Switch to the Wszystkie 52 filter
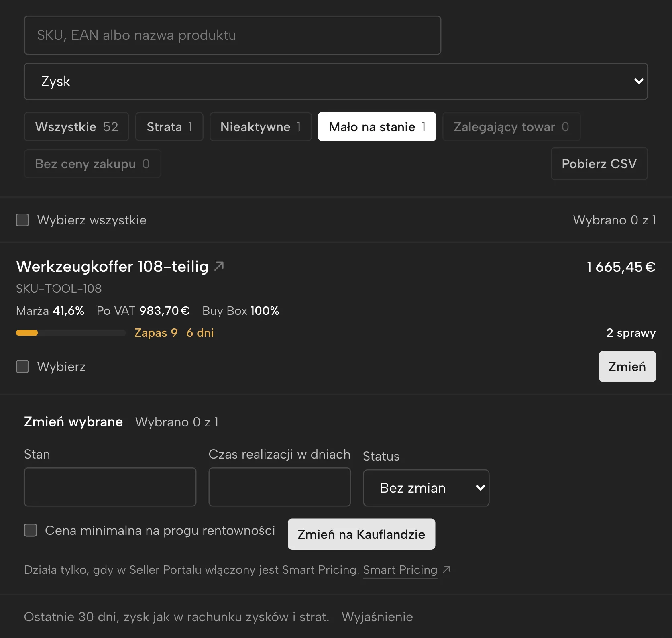Screen dimensions: 672x638 click(77, 127)
